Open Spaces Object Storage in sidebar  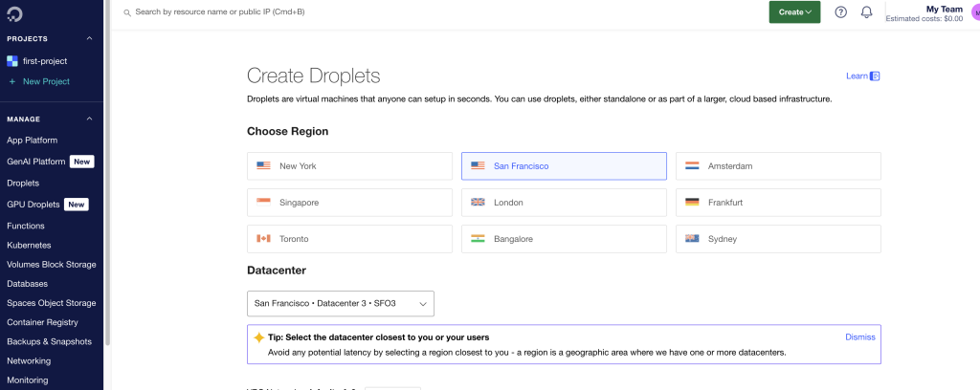(52, 303)
